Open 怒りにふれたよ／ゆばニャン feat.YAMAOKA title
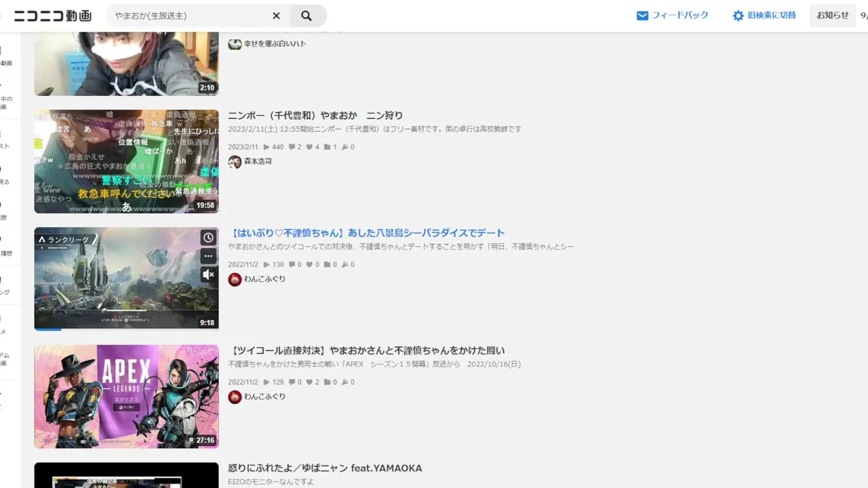 click(x=325, y=468)
